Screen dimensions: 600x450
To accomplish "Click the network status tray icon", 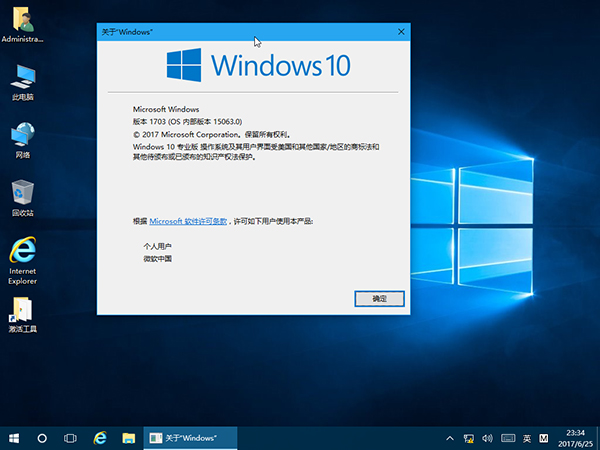I will click(468, 438).
